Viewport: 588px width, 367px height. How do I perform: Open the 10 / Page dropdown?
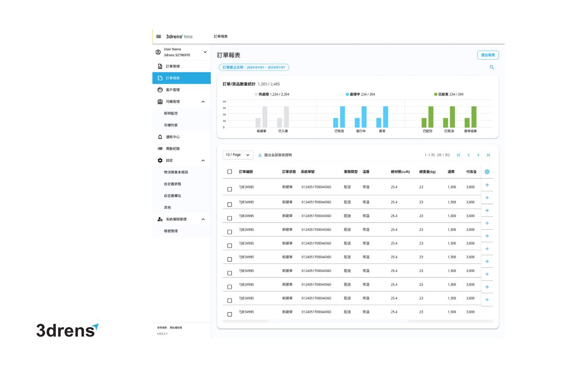[237, 155]
